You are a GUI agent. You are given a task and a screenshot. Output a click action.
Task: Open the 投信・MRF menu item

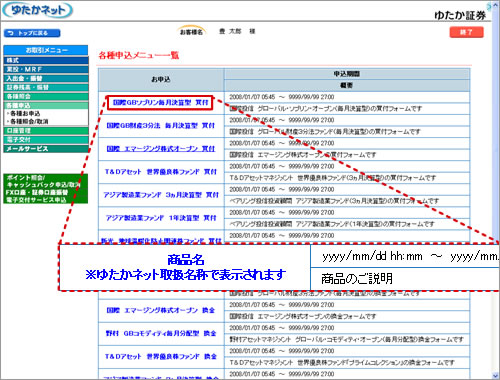click(x=46, y=69)
